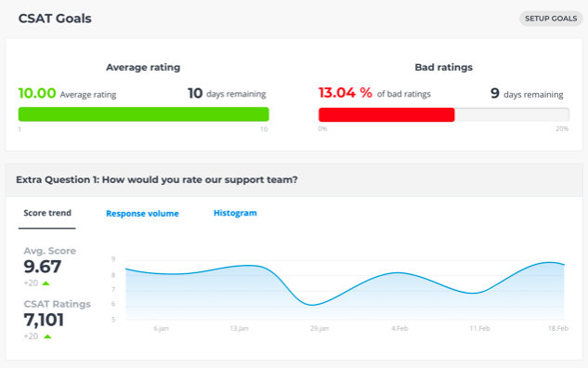Open the Histogram tab

[x=235, y=213]
